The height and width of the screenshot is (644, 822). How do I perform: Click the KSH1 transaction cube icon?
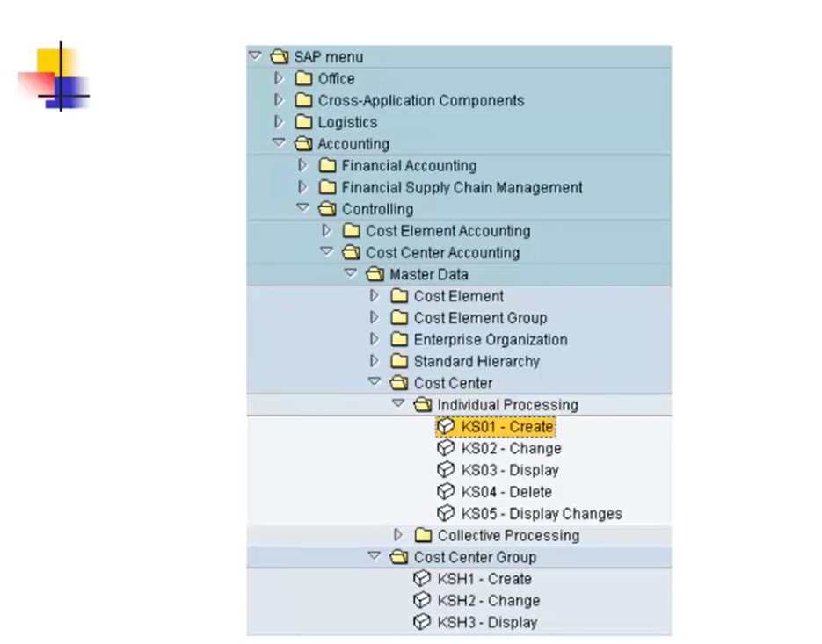point(422,578)
